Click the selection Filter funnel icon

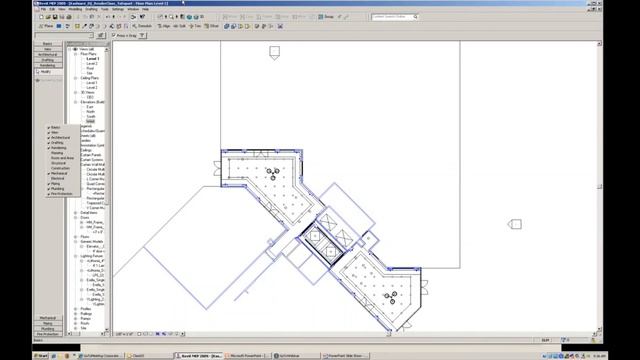[142, 36]
